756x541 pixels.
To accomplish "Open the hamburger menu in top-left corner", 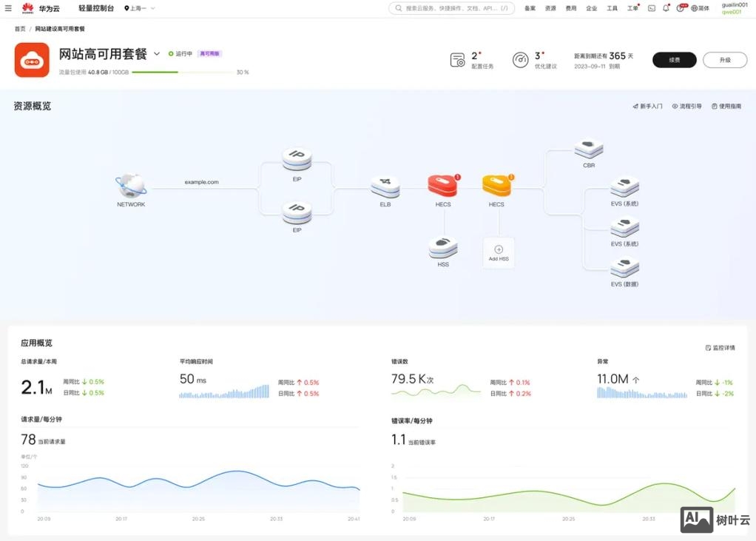I will [8, 8].
